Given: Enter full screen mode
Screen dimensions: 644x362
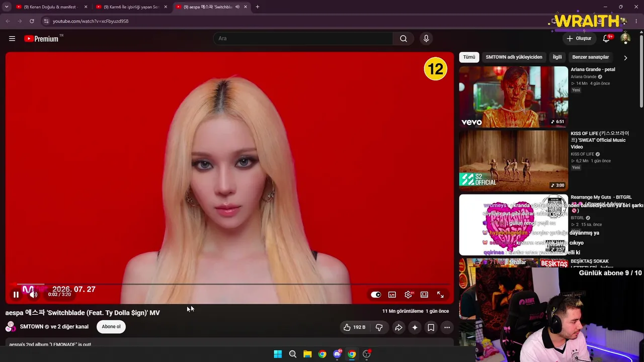Looking at the screenshot, I should point(440,295).
